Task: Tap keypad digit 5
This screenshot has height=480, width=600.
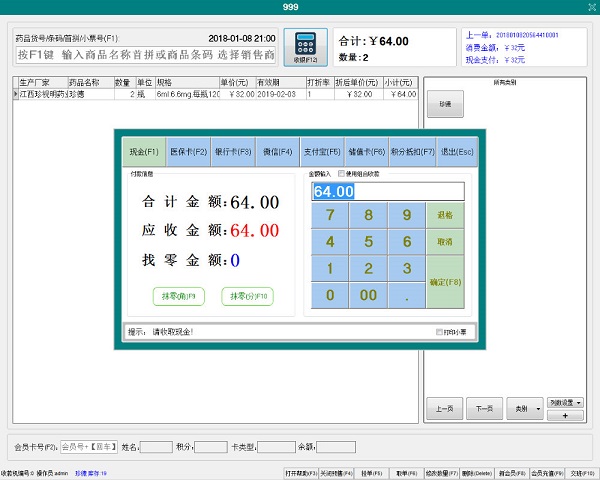Action: pos(368,242)
